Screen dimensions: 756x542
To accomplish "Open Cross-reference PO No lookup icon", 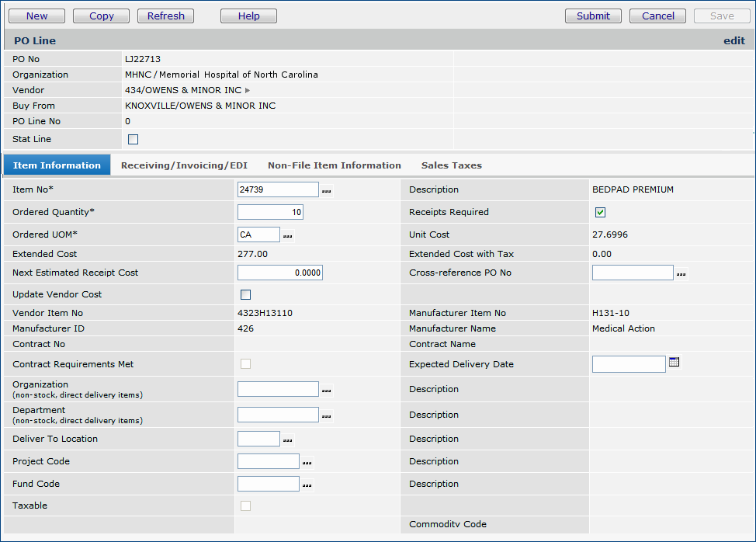I will pos(681,273).
